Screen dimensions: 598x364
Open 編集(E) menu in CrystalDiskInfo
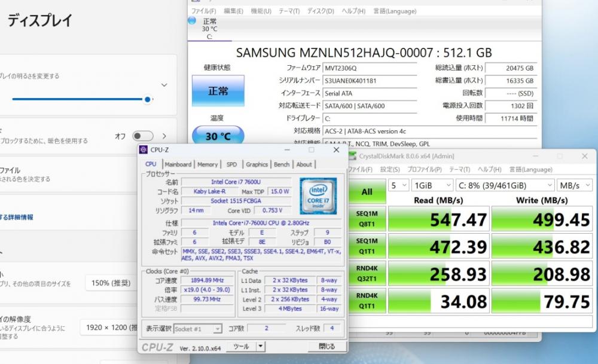[233, 11]
